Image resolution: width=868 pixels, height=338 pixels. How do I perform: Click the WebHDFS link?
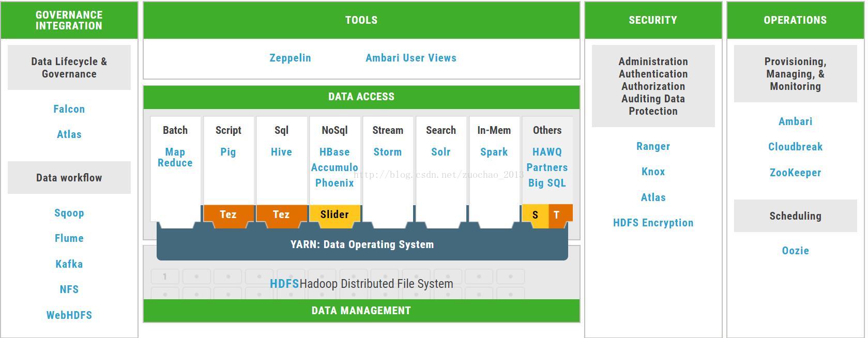[69, 315]
